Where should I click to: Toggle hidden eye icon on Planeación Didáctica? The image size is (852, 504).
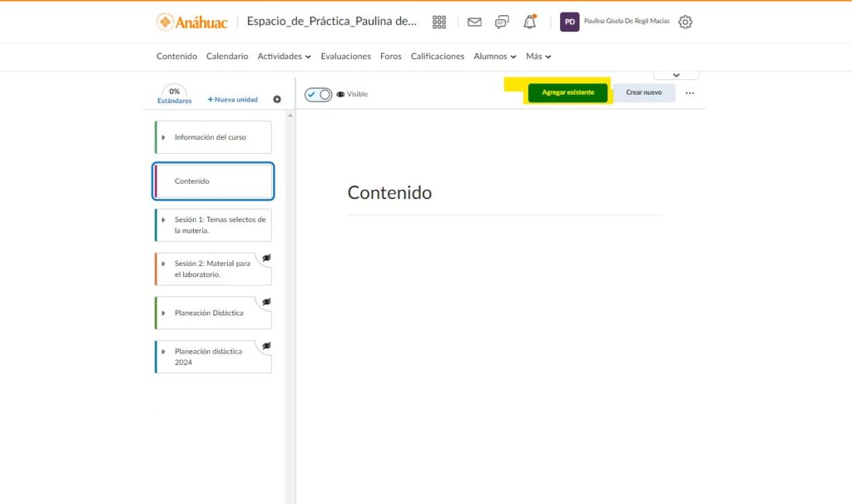tap(266, 302)
